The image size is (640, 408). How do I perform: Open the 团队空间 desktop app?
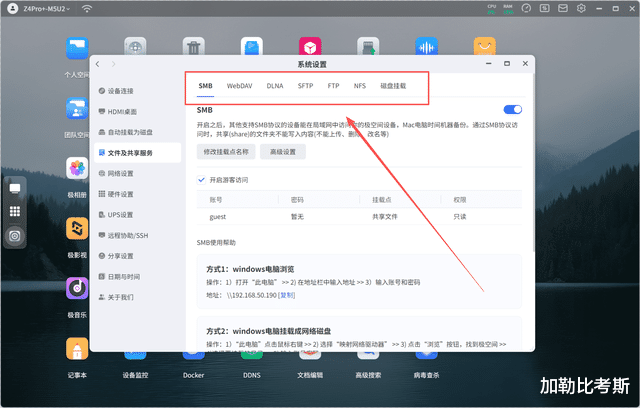(77, 108)
